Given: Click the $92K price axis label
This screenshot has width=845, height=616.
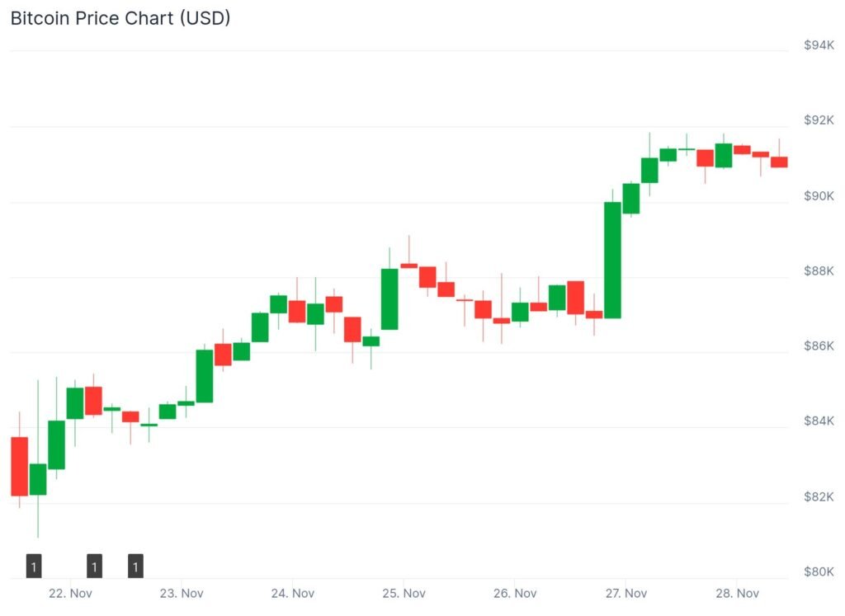Looking at the screenshot, I should click(819, 120).
